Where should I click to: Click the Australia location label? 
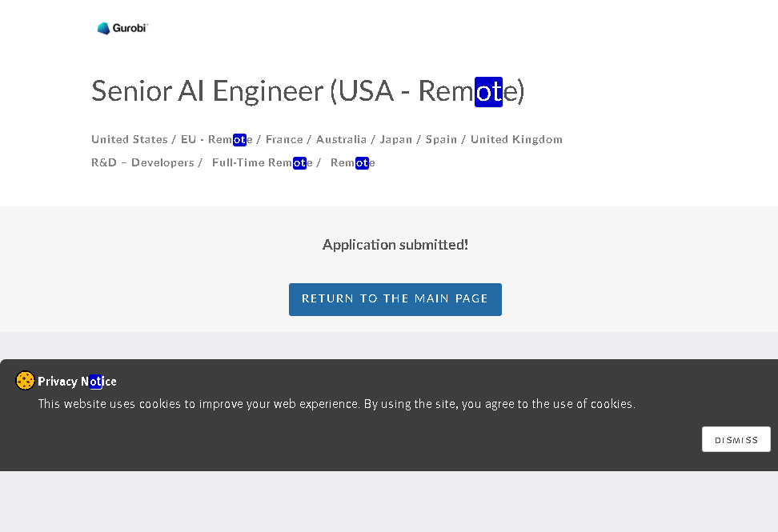click(341, 139)
